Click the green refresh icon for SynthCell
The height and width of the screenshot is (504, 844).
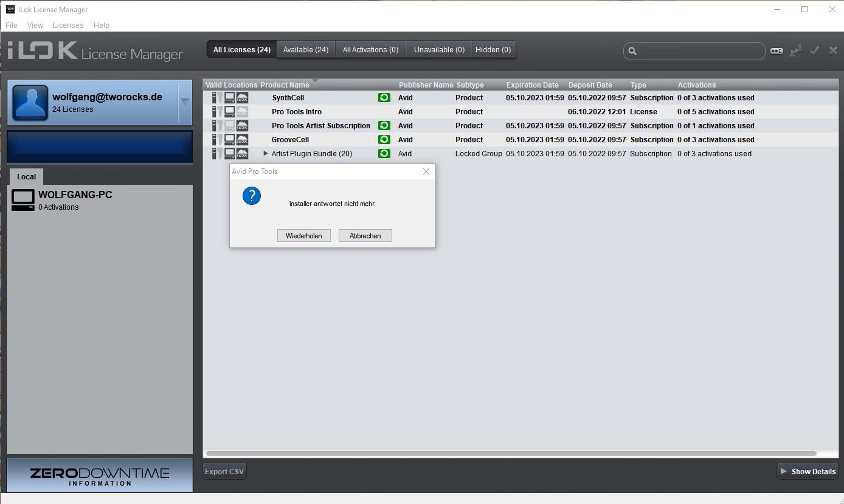pyautogui.click(x=384, y=97)
